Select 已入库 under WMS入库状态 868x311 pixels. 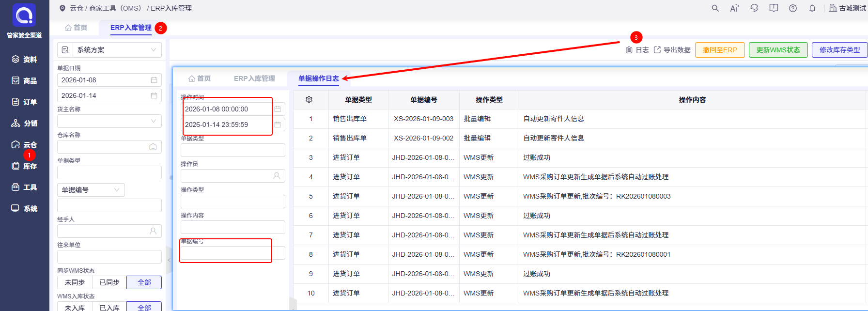(109, 307)
